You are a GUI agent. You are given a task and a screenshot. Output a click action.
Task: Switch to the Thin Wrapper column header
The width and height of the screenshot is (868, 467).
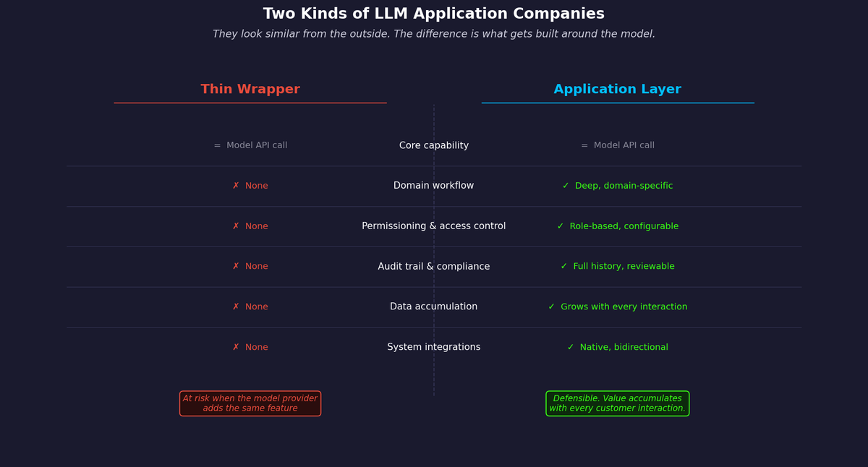[x=250, y=89]
